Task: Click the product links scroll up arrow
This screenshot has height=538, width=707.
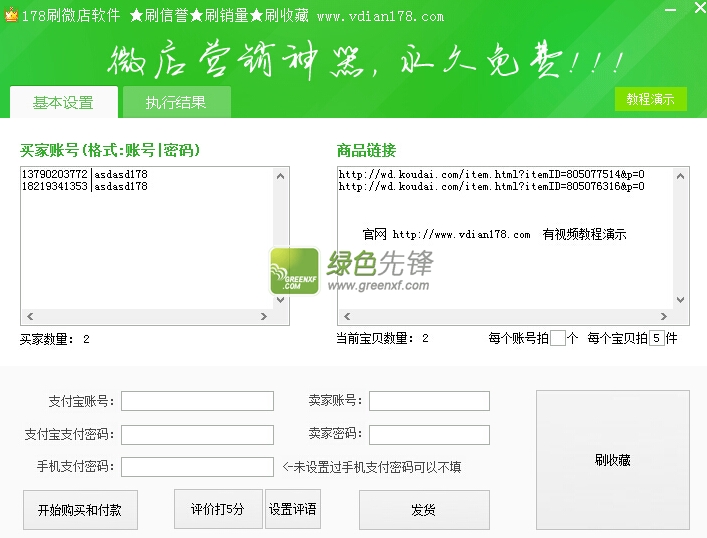Action: click(x=680, y=176)
